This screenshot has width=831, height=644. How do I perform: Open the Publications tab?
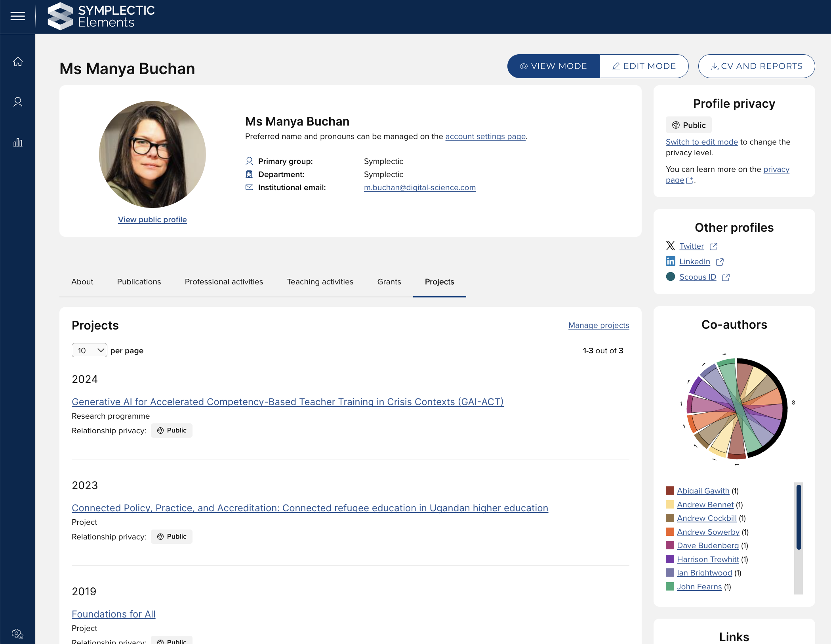point(139,282)
